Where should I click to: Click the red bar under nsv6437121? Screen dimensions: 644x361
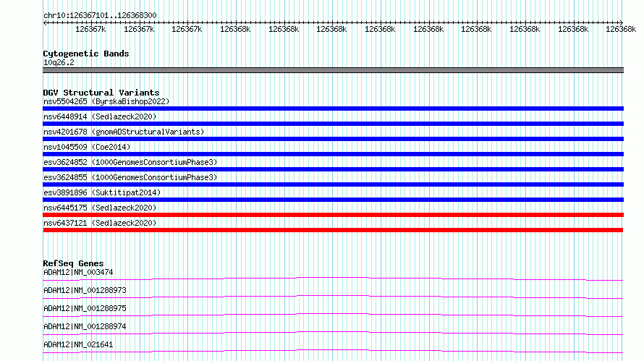tap(333, 230)
